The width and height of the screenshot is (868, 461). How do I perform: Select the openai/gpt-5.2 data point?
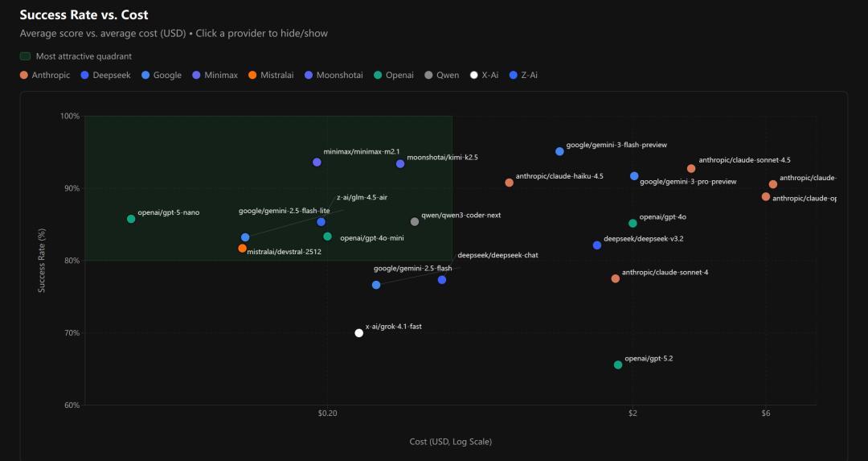[618, 365]
